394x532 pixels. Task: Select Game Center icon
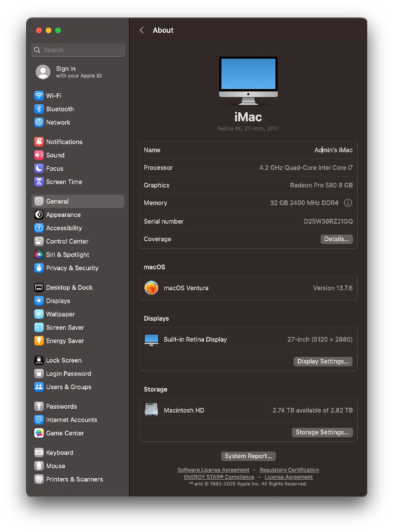point(39,433)
